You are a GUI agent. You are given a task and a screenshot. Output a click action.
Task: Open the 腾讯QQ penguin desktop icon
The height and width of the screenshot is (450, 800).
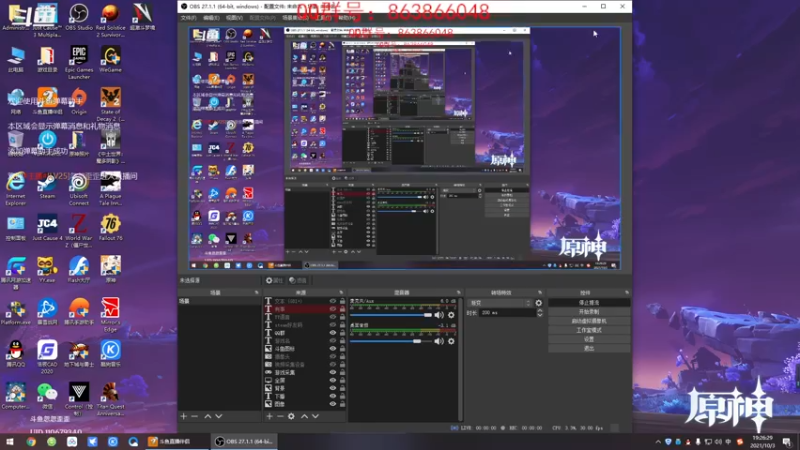pyautogui.click(x=15, y=354)
